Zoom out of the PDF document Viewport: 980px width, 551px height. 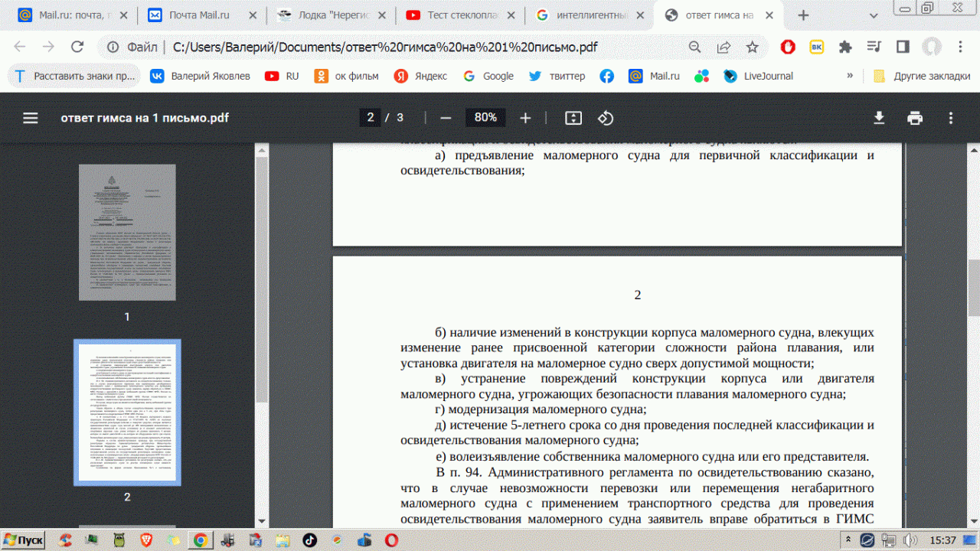446,118
